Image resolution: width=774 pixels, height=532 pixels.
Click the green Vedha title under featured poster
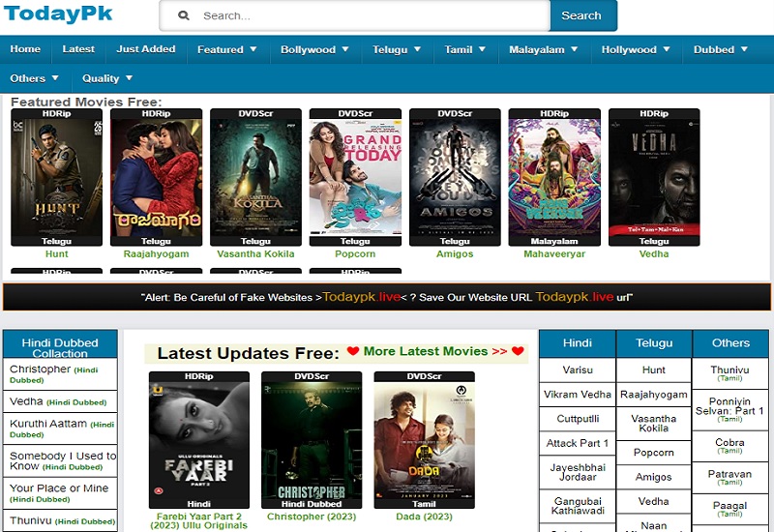coord(654,253)
